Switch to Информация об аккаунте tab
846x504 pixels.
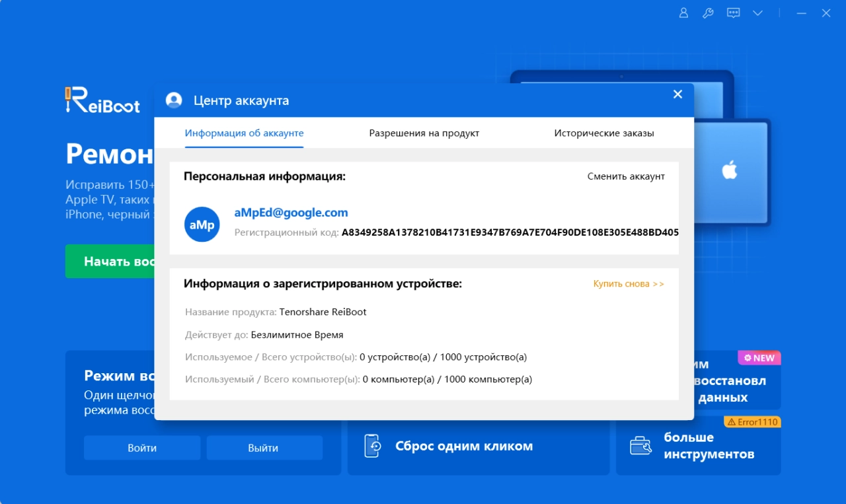point(245,133)
